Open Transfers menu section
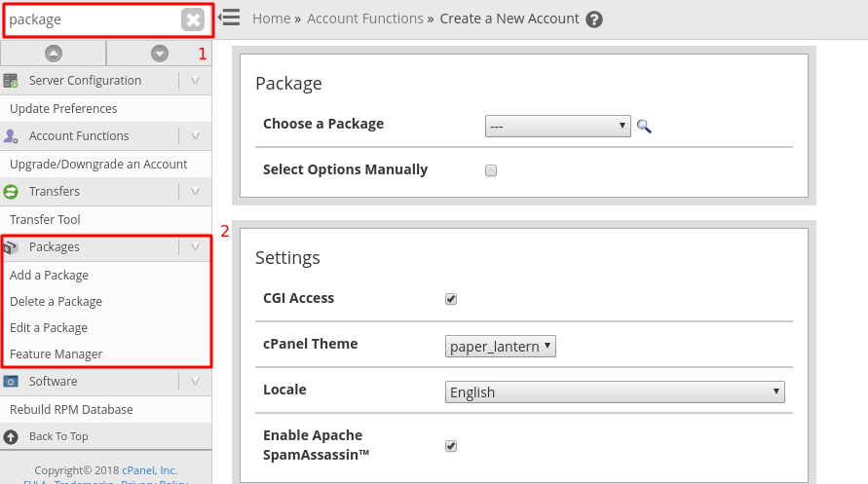Screen dimensions: 868x484 [x=55, y=192]
